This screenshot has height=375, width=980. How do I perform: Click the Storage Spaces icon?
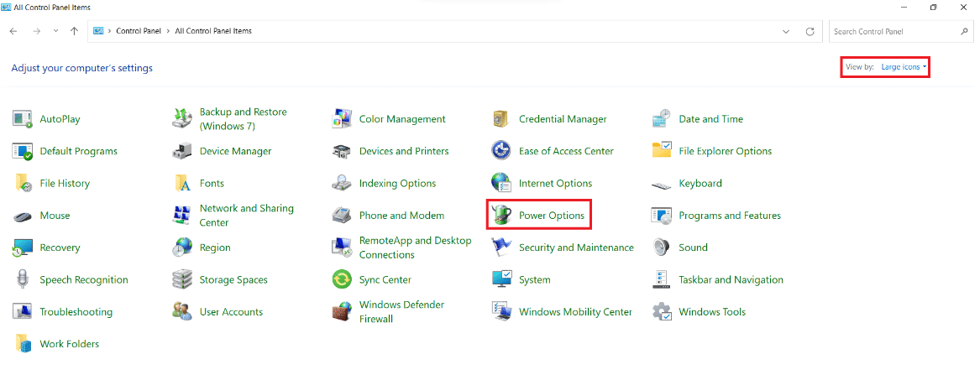pos(182,279)
